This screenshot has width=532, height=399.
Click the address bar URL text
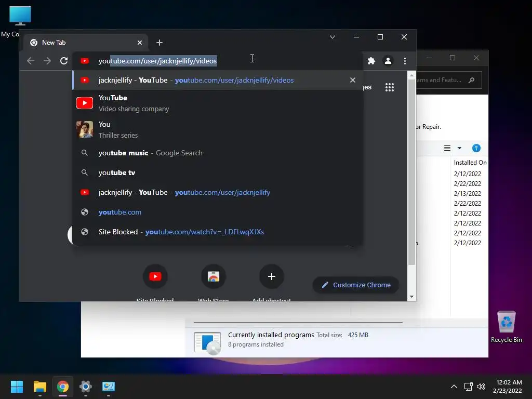pos(157,61)
